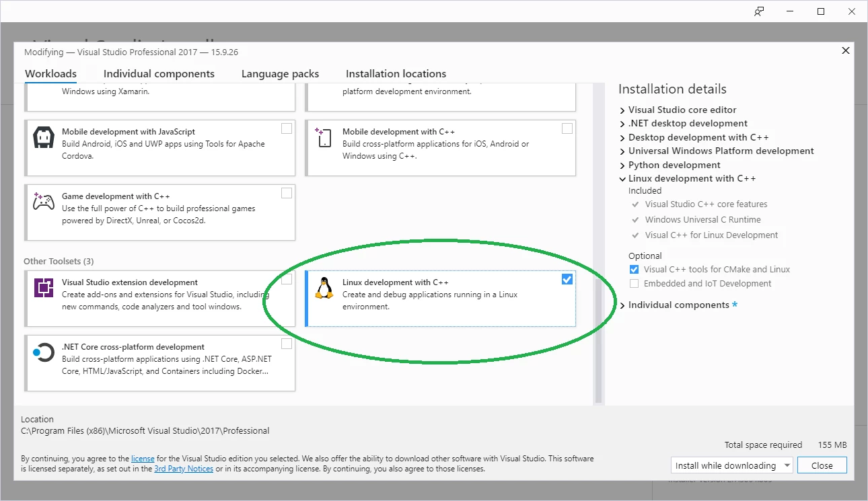The image size is (868, 501).
Task: Switch to Individual components tab
Action: pos(159,74)
